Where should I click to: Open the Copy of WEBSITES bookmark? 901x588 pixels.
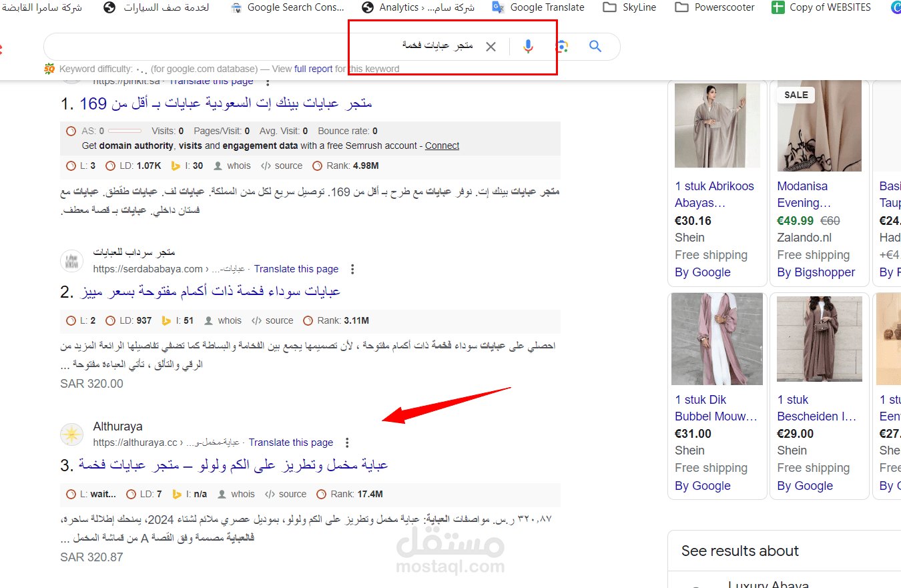point(821,7)
